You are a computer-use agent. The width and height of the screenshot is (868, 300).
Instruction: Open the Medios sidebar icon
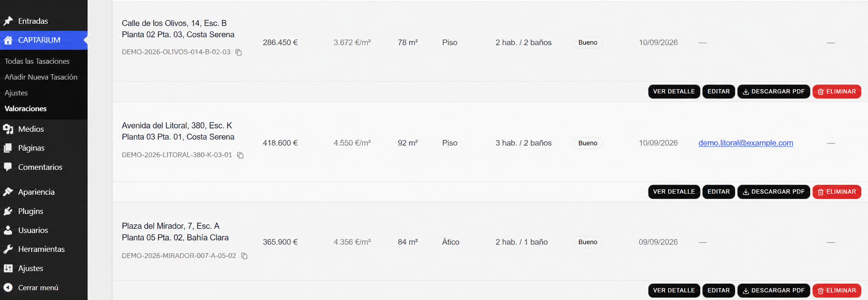[x=8, y=129]
